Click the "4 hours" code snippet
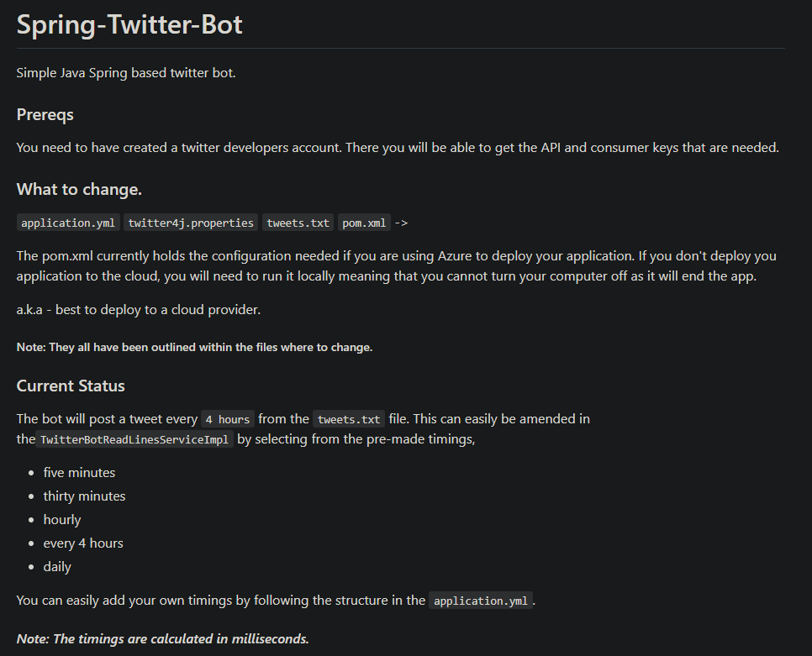 (x=227, y=419)
